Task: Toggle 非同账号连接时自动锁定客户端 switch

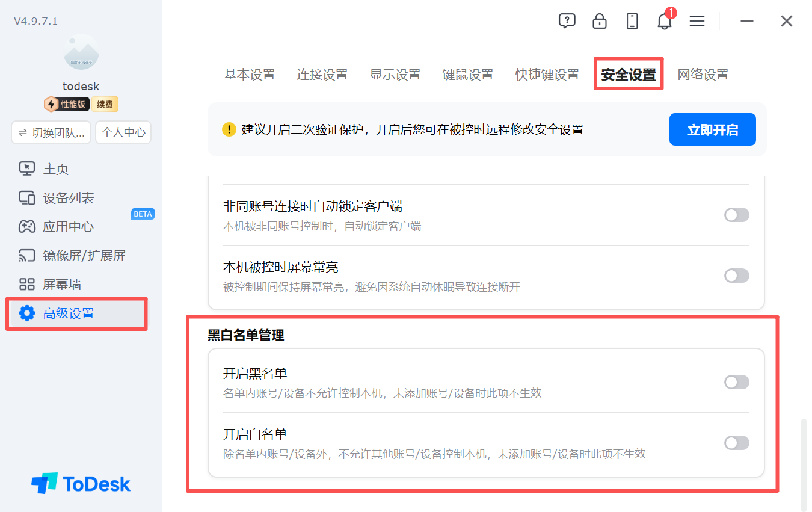Action: tap(737, 215)
